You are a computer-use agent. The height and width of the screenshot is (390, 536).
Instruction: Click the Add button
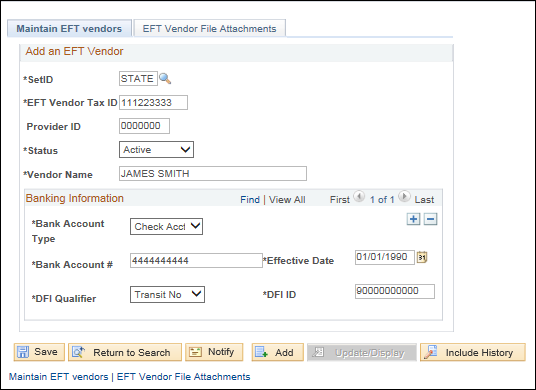[x=278, y=352]
